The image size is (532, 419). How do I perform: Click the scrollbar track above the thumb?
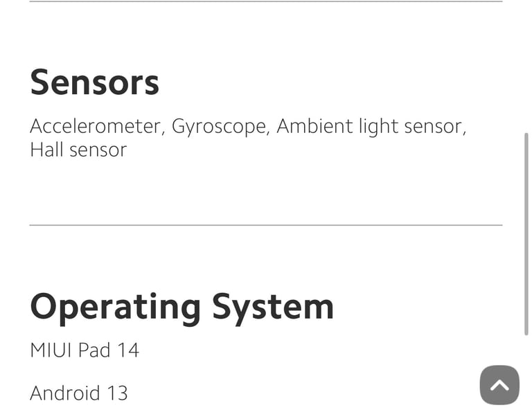pyautogui.click(x=526, y=66)
